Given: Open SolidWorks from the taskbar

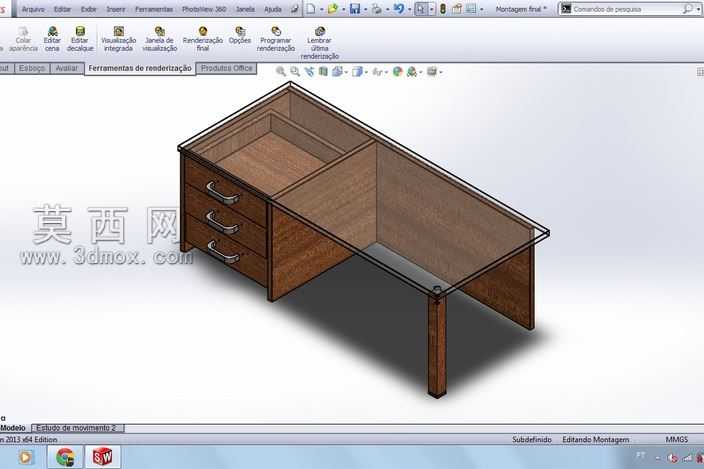Looking at the screenshot, I should pyautogui.click(x=102, y=457).
